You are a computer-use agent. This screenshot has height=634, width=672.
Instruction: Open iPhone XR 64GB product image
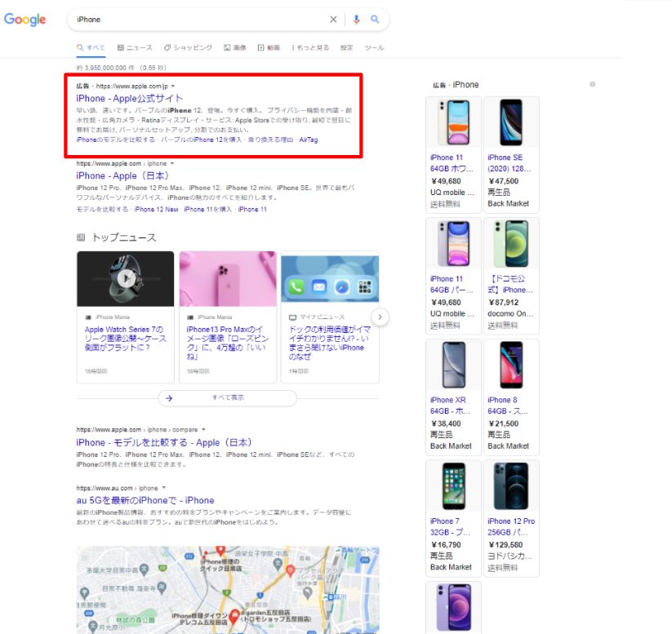pos(453,365)
